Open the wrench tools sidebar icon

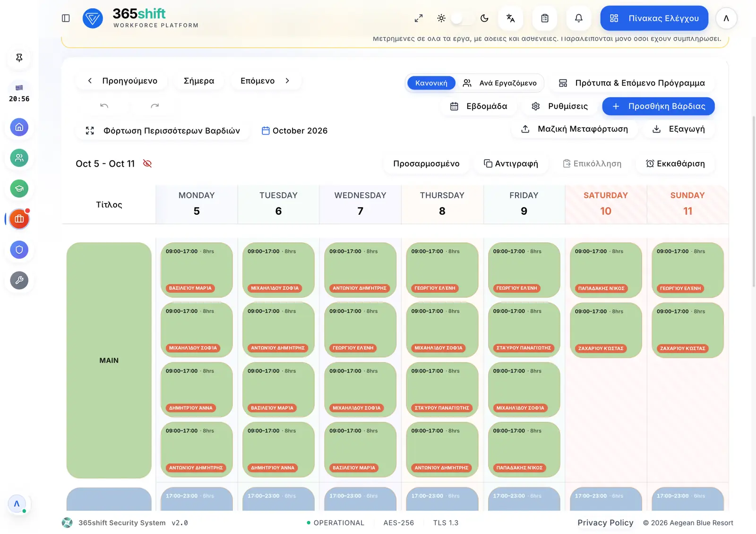click(x=19, y=280)
